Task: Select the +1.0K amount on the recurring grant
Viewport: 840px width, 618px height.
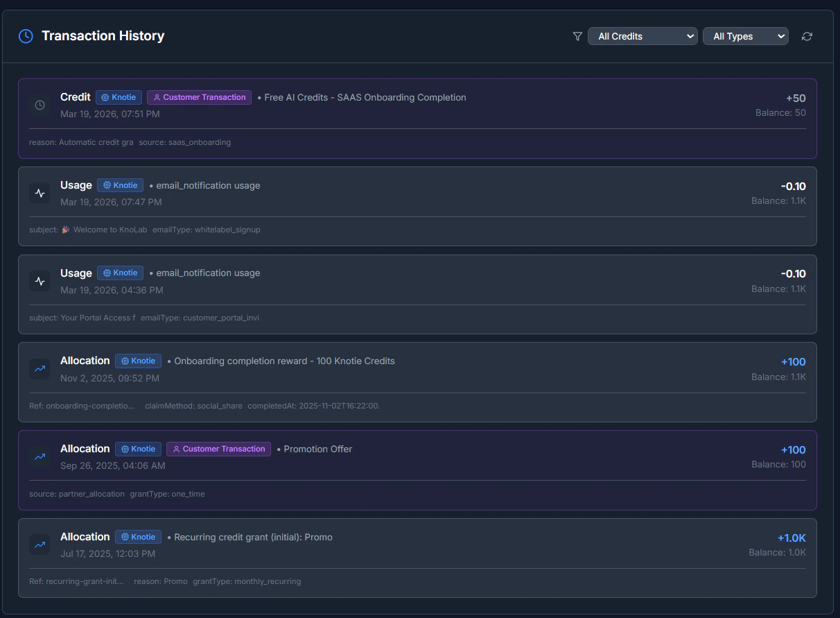Action: click(791, 538)
